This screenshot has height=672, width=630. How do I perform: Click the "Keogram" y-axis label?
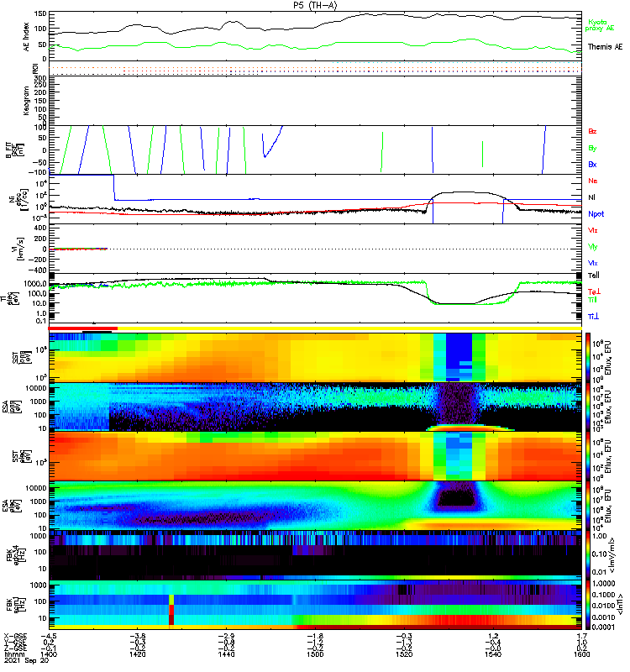(27, 101)
